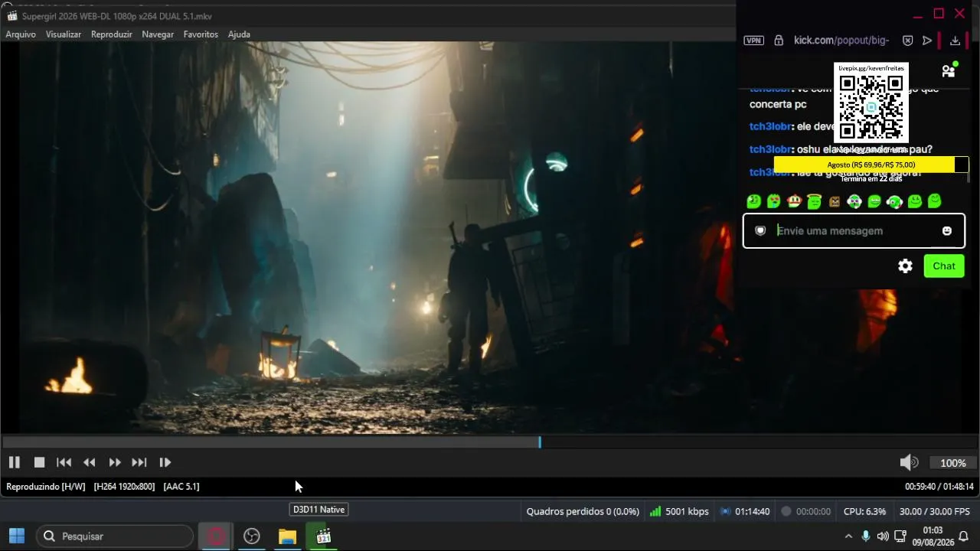The height and width of the screenshot is (551, 980).
Task: Click the livepix QR code
Action: pyautogui.click(x=871, y=106)
